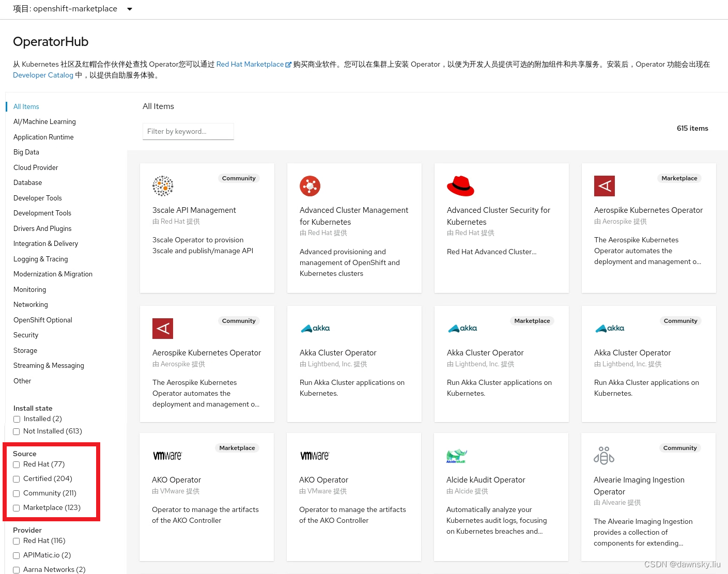Select the Security category

tap(26, 335)
